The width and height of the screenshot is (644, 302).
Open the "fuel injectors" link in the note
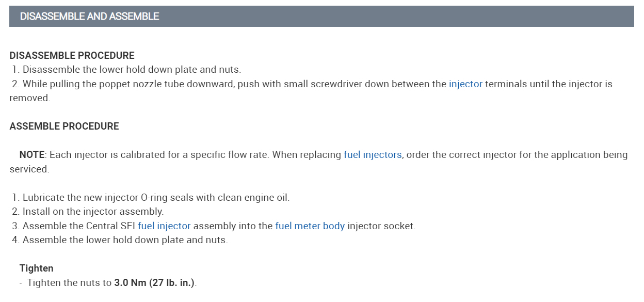pos(373,154)
